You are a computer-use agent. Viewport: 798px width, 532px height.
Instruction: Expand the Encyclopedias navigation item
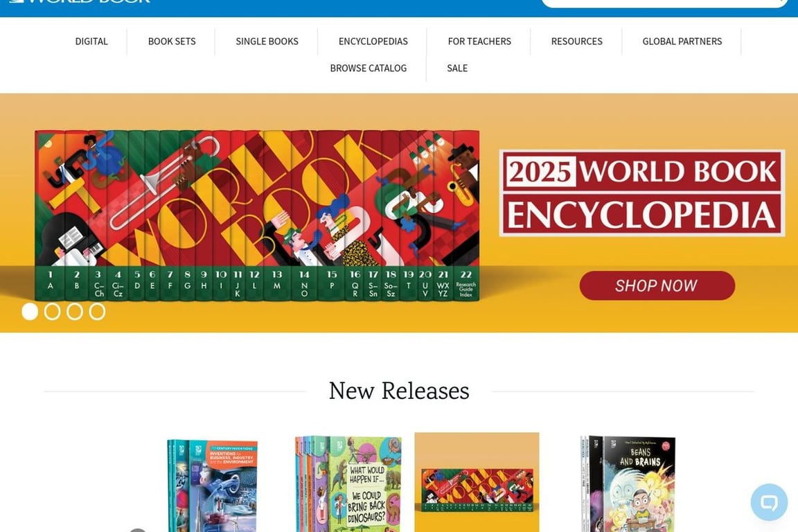[x=373, y=42]
